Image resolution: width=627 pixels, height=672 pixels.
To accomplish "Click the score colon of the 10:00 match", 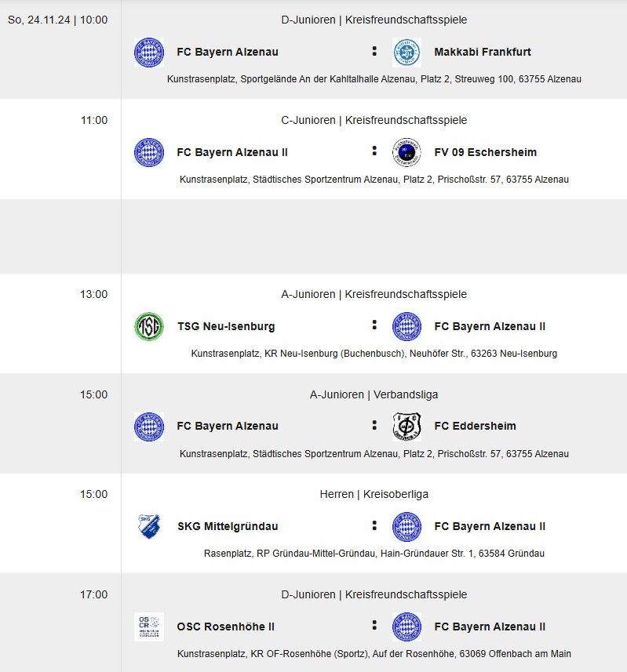I will click(x=374, y=51).
